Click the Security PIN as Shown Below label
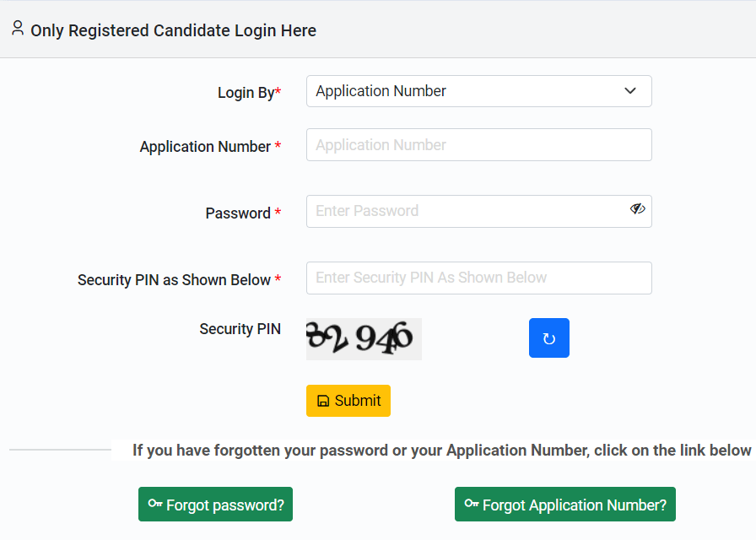 (174, 279)
